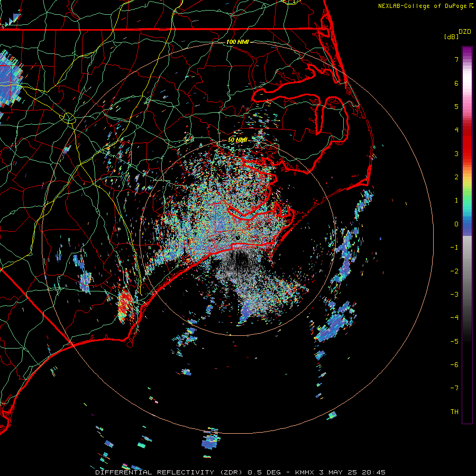Click the [dB] unit label
The width and height of the screenshot is (476, 476).
coord(451,36)
